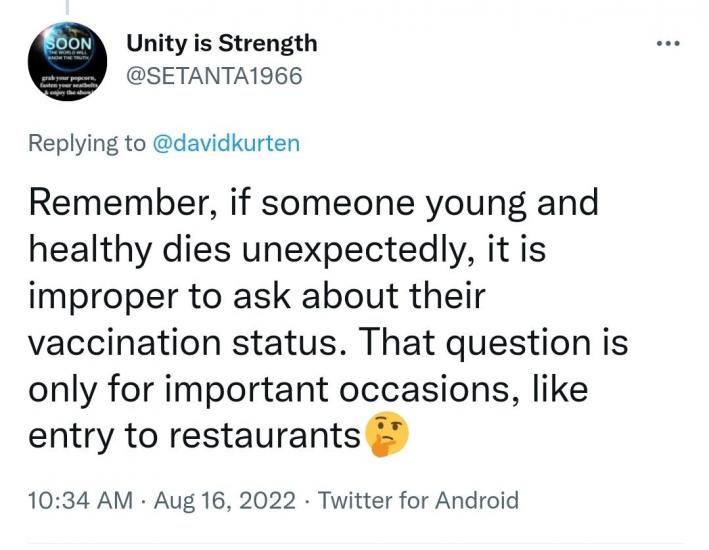Image resolution: width=709 pixels, height=550 pixels.
Task: Open the Unity is Strength display name
Action: (x=221, y=43)
